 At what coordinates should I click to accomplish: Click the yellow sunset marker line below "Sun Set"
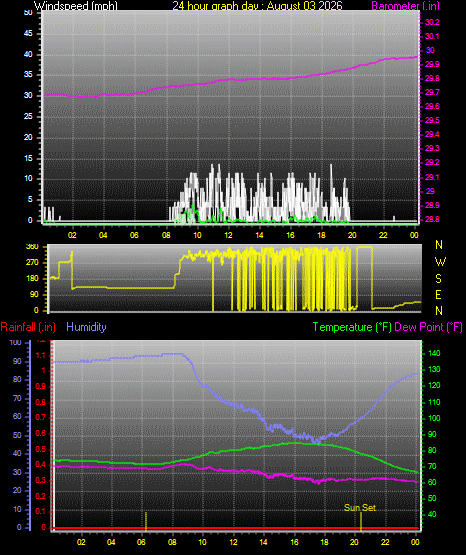coord(361,521)
